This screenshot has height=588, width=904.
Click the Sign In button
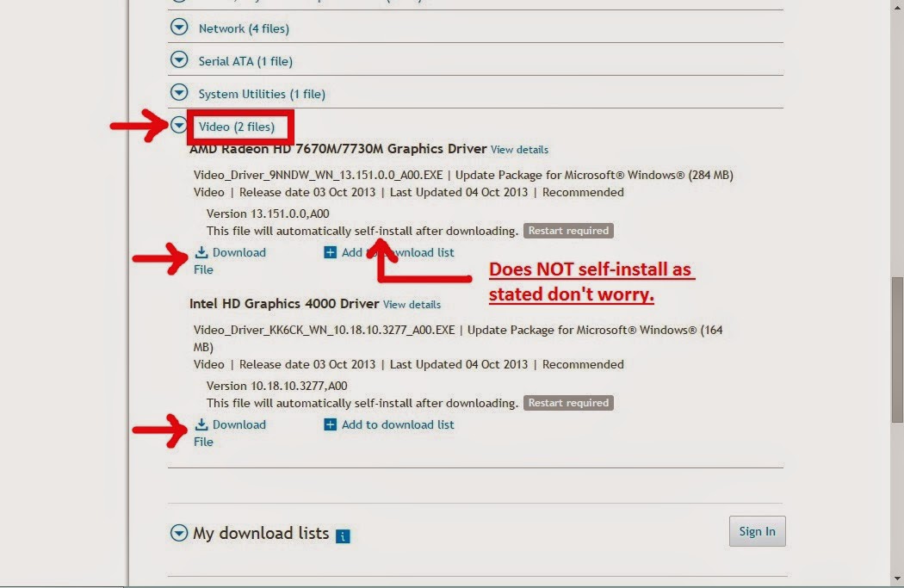[x=757, y=531]
